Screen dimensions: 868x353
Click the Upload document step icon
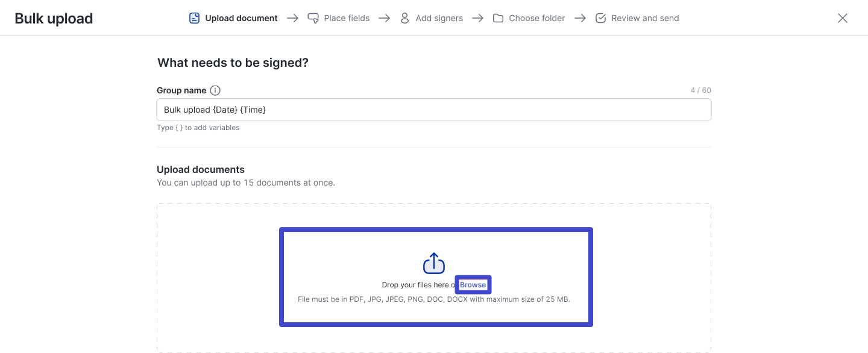(x=194, y=18)
